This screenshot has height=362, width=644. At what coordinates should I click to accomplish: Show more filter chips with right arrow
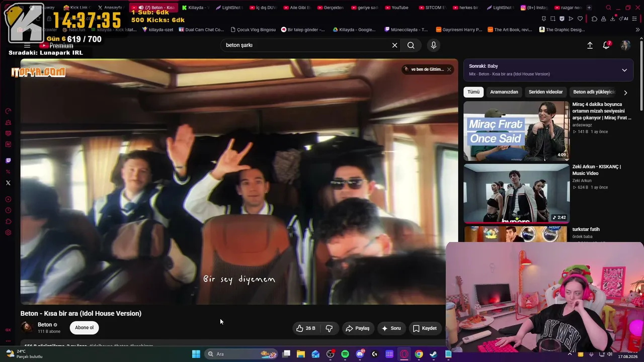pos(625,93)
